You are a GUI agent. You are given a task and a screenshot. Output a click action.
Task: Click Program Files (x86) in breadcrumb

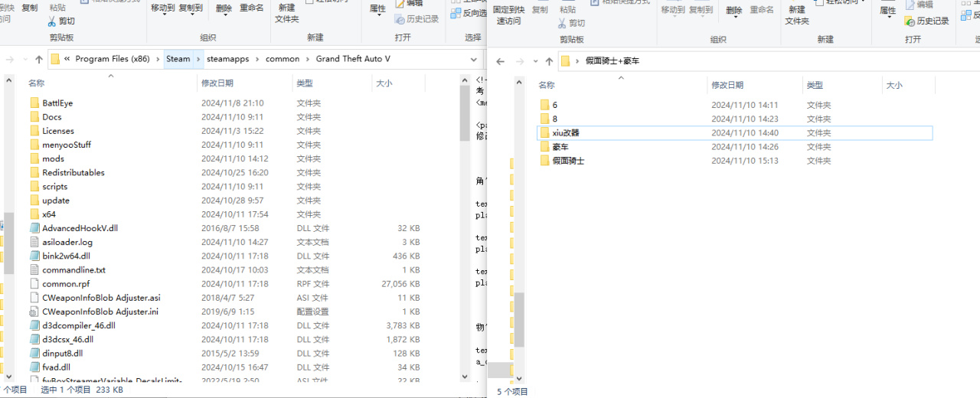[x=113, y=59]
